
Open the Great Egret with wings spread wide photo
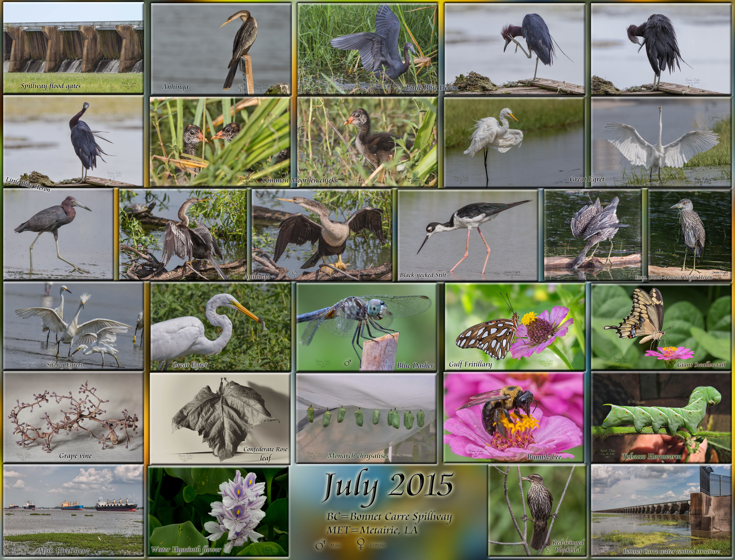(x=661, y=142)
